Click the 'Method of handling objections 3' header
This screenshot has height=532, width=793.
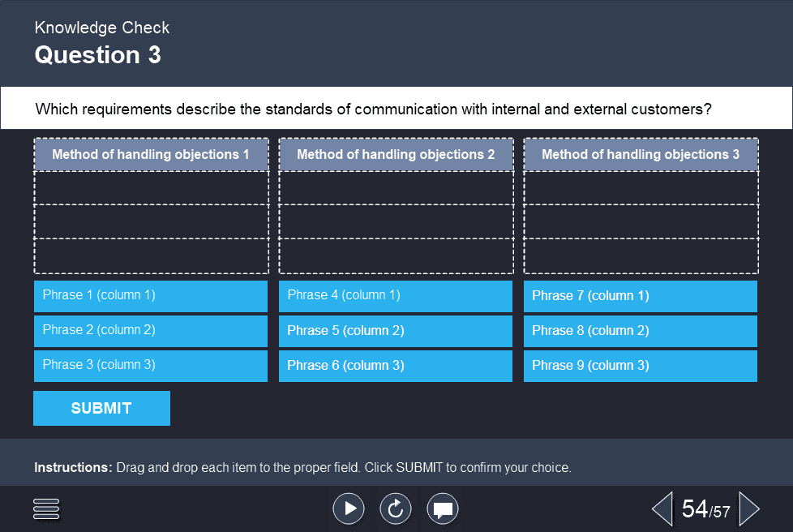641,154
